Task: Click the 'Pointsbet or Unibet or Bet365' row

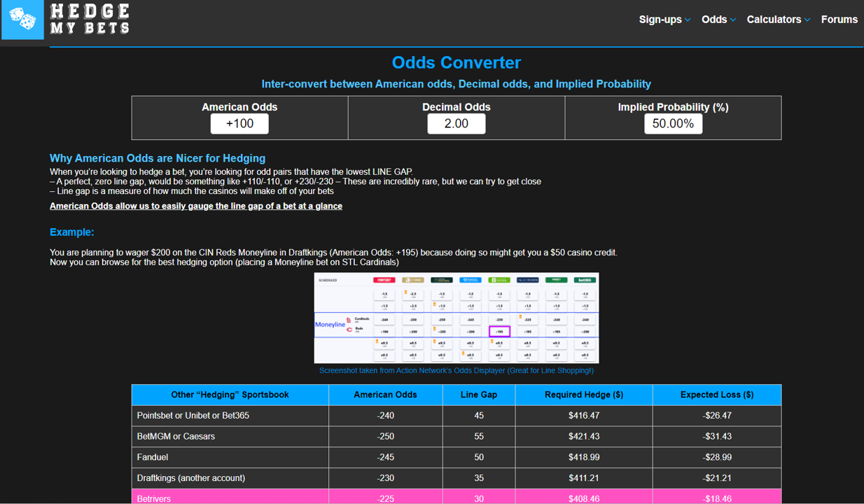Action: coord(457,416)
